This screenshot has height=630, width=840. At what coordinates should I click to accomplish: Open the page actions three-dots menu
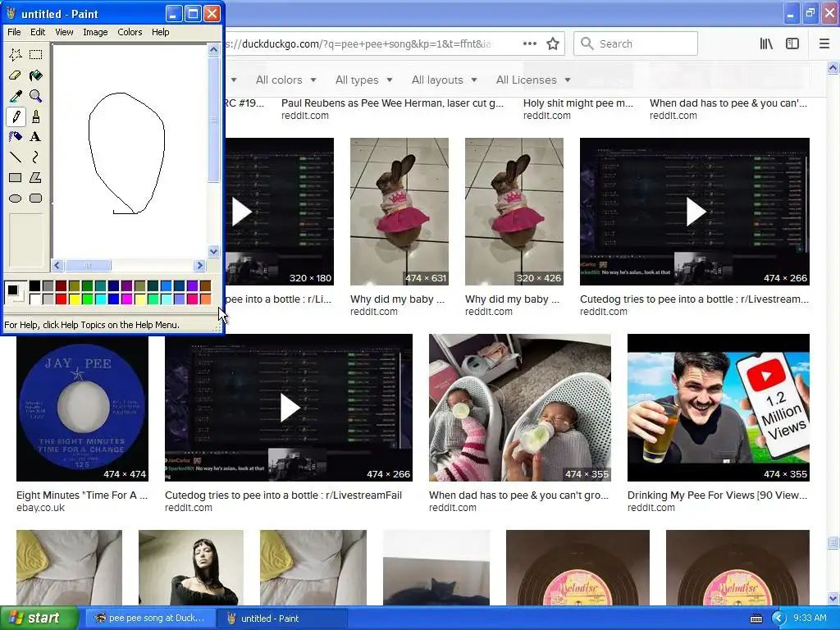click(530, 44)
